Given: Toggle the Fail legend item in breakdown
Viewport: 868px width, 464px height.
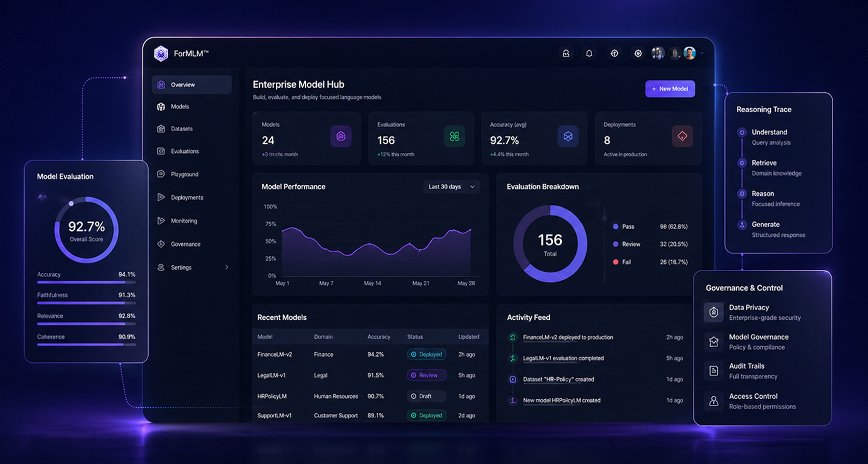Looking at the screenshot, I should pos(626,262).
